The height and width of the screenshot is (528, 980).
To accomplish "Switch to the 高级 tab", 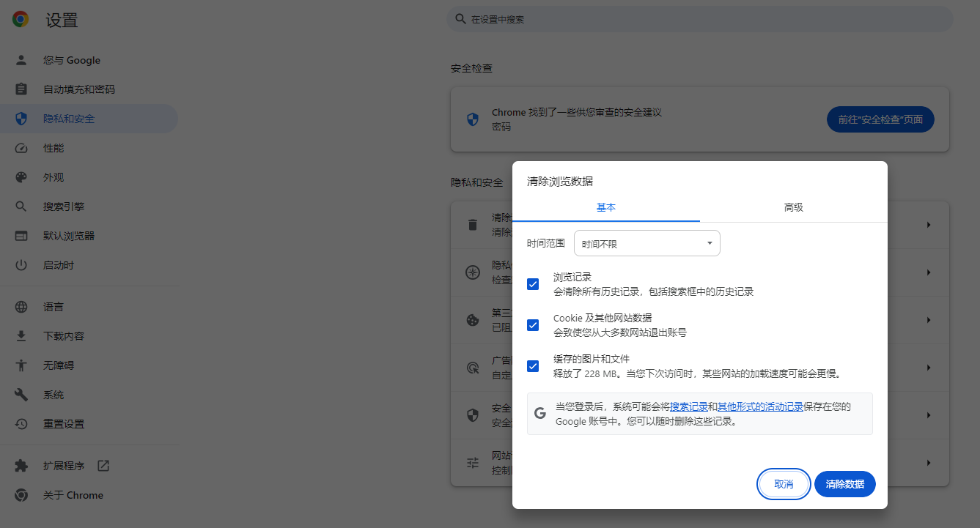I will [x=793, y=207].
